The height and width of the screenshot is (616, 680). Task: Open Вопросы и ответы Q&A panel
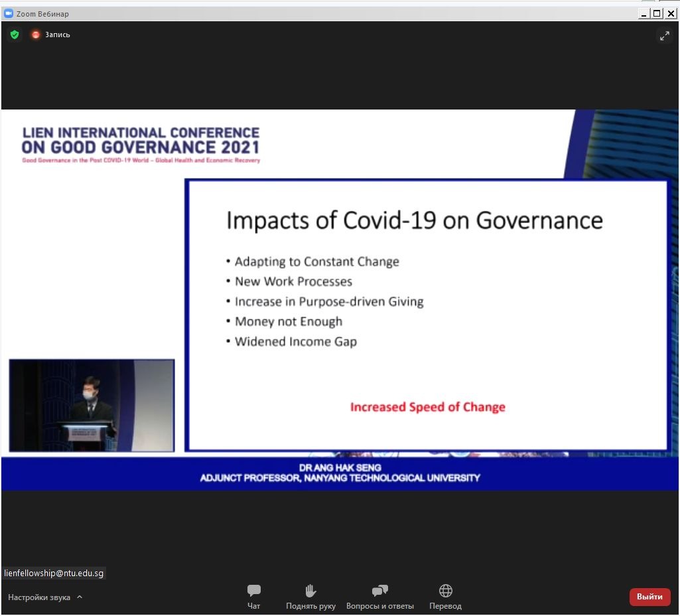coord(379,596)
